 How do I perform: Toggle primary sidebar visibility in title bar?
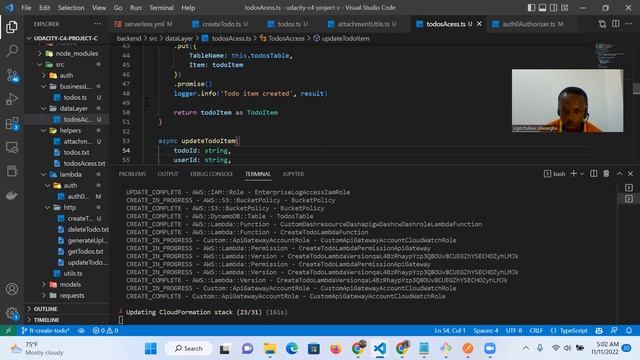point(531,7)
